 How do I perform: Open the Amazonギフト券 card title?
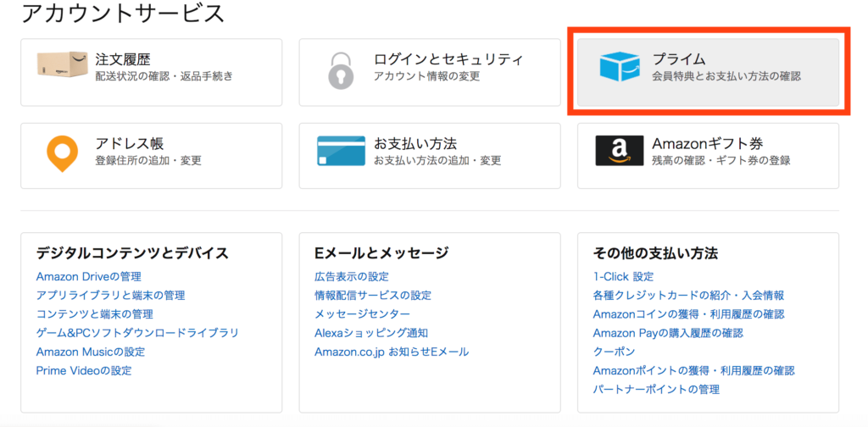coord(708,144)
